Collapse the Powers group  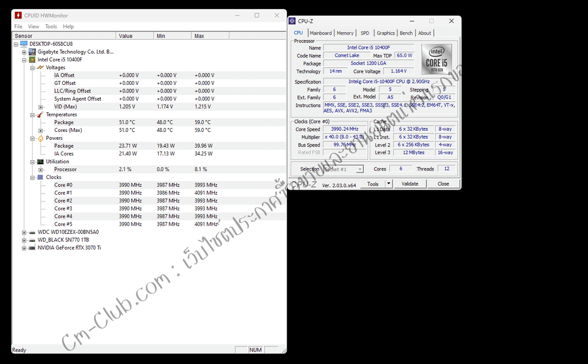32,139
